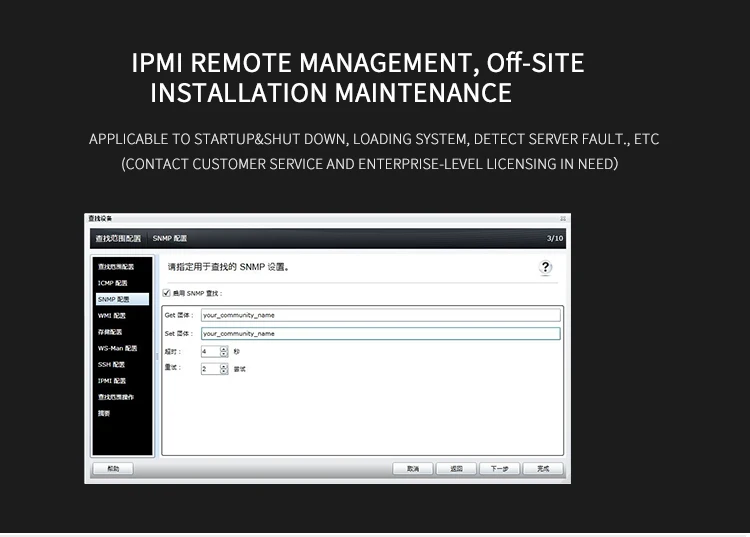The width and height of the screenshot is (750, 537).
Task: Select 摘要 summary step in the sidebar
Action: (104, 413)
